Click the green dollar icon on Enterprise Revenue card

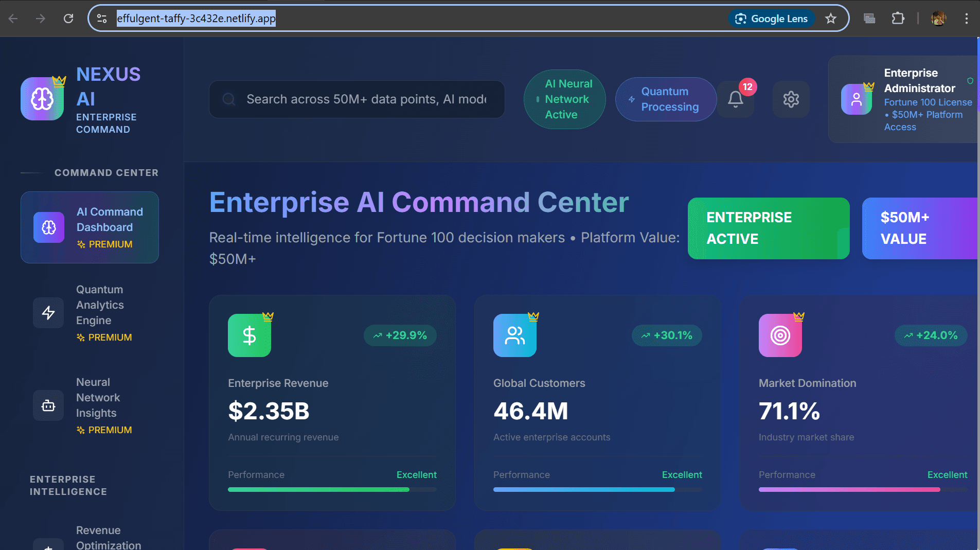pos(250,335)
